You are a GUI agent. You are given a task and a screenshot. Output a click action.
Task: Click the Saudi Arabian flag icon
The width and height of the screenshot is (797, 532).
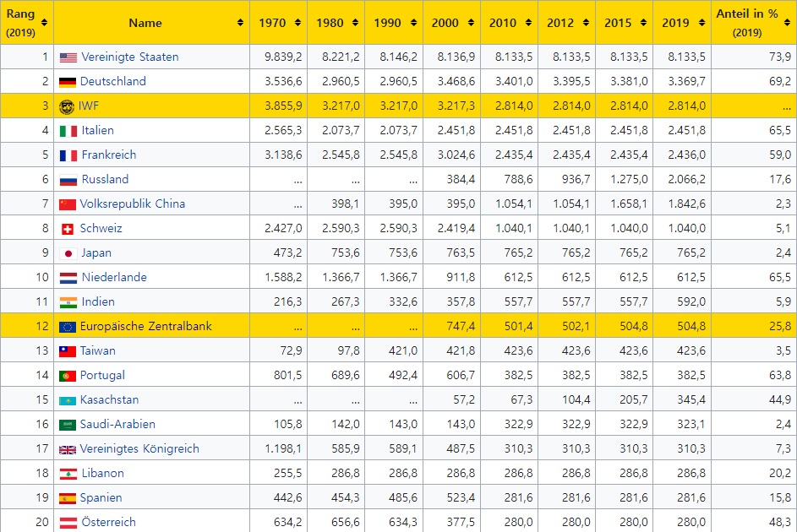68,425
